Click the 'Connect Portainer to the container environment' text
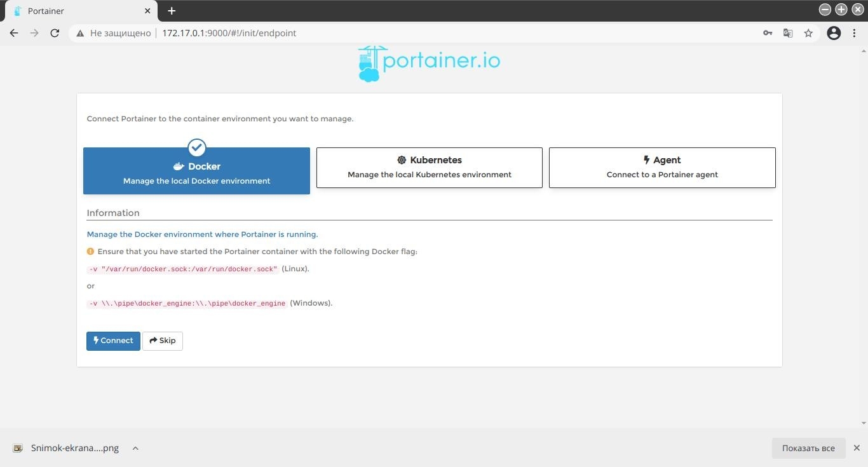This screenshot has height=467, width=868. pos(220,119)
